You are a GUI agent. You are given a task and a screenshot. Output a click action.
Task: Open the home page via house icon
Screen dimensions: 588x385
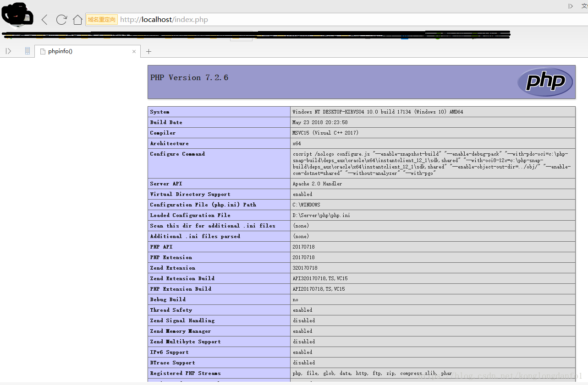[x=78, y=20]
